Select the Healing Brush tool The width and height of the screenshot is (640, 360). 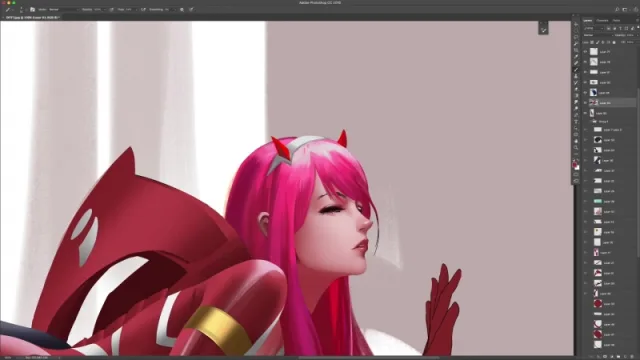pos(576,63)
